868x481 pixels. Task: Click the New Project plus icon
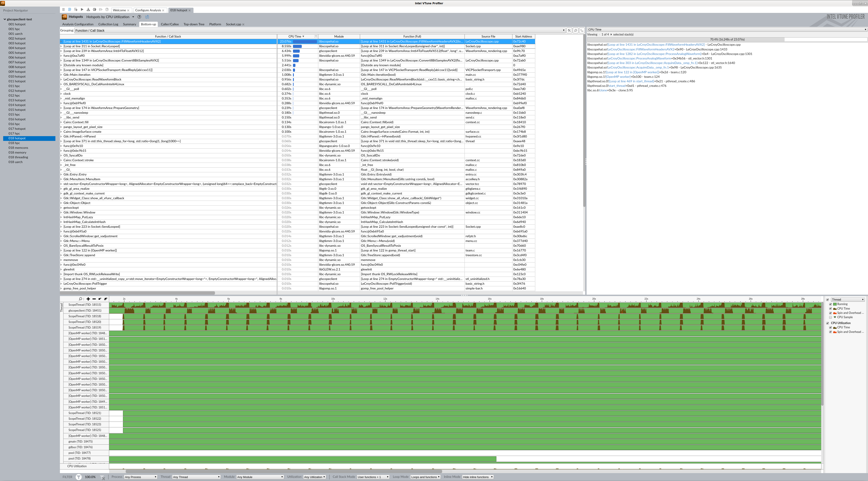coord(76,10)
